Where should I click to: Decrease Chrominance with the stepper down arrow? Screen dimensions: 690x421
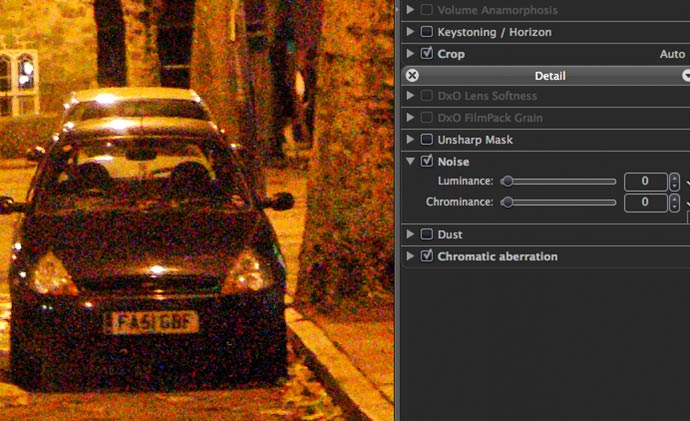(674, 207)
